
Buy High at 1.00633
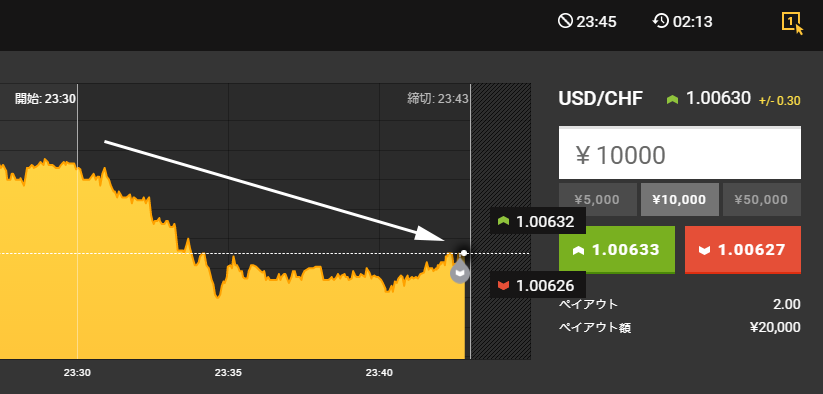617,250
